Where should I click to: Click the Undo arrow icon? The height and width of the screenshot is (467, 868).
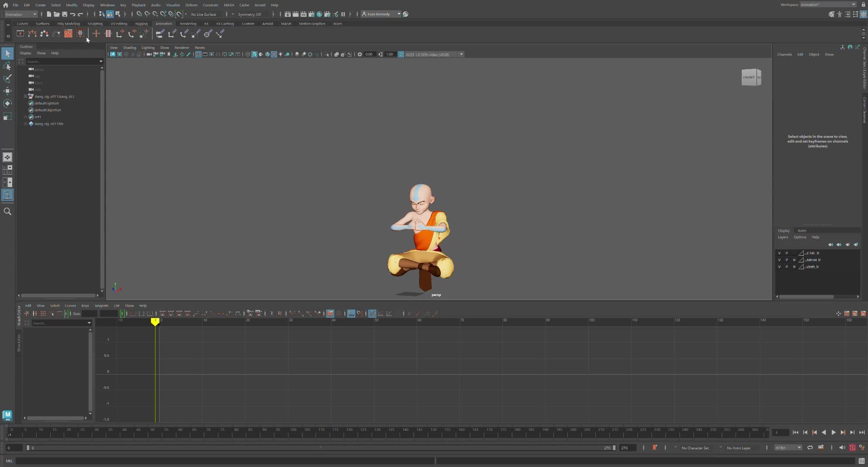(72, 14)
